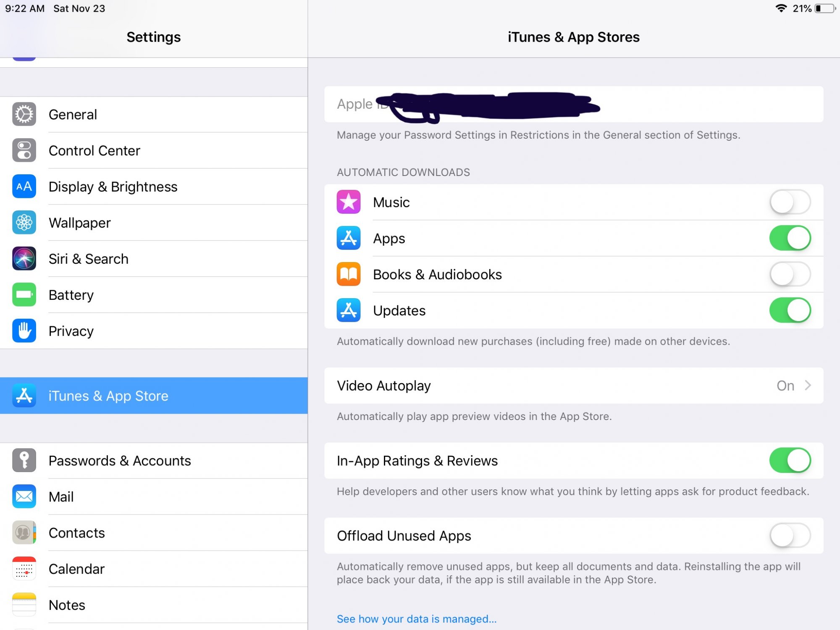Enable Offload Unused Apps switch
Image resolution: width=840 pixels, height=630 pixels.
pyautogui.click(x=790, y=535)
